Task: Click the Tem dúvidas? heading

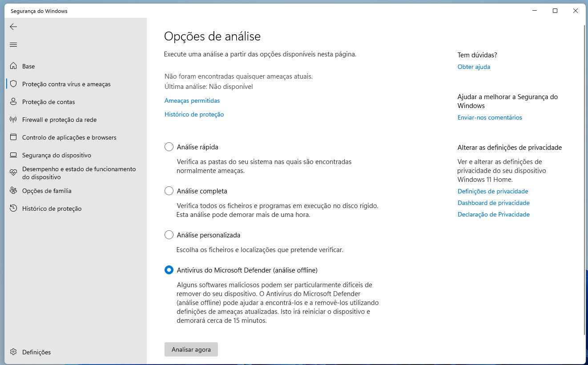Action: (477, 55)
